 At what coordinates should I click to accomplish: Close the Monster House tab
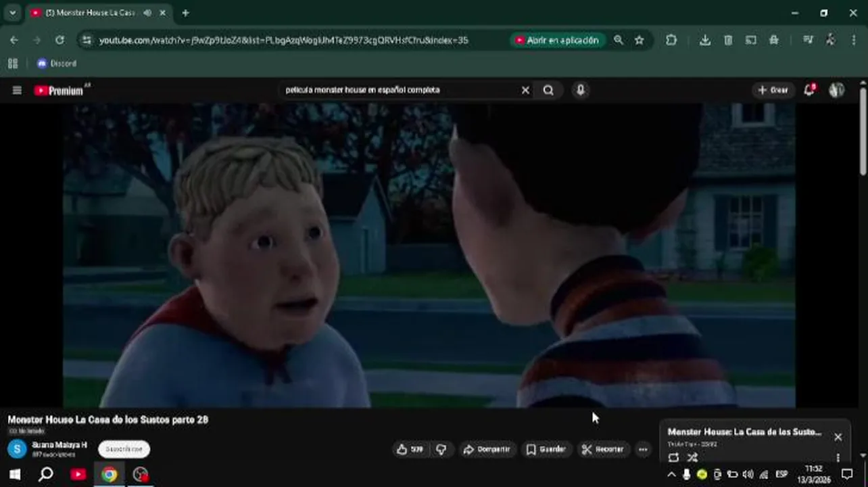click(x=163, y=13)
